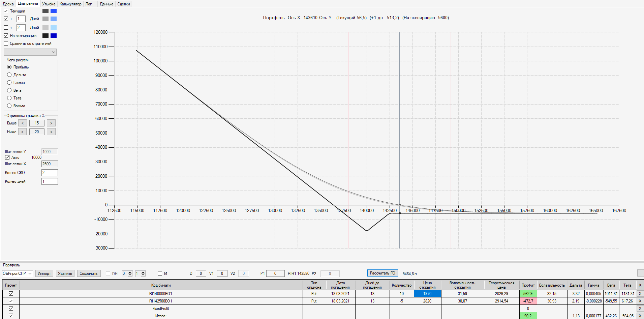The height and width of the screenshot is (319, 644).
Task: Toggle the Итого row Расчет checkbox
Action: pyautogui.click(x=11, y=316)
